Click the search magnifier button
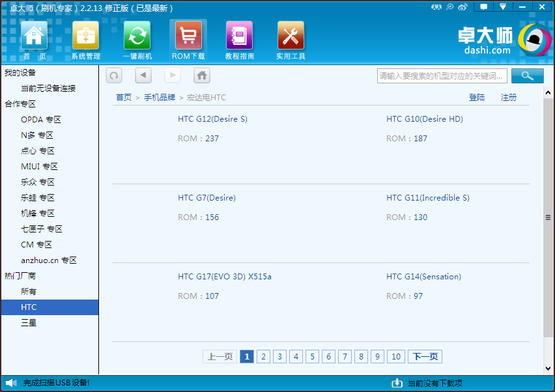This screenshot has width=555, height=392. [528, 76]
